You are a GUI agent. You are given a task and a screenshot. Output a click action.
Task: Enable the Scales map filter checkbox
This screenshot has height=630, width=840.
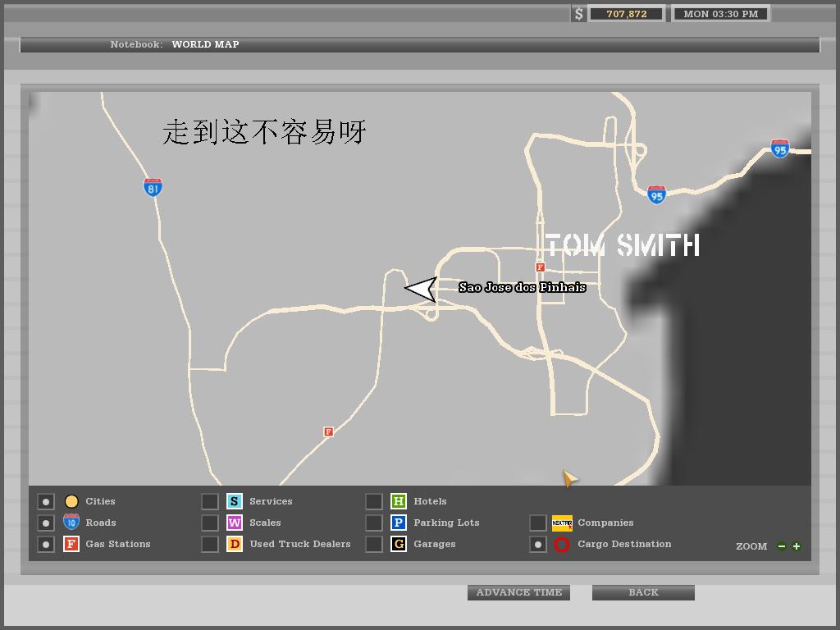coord(210,523)
